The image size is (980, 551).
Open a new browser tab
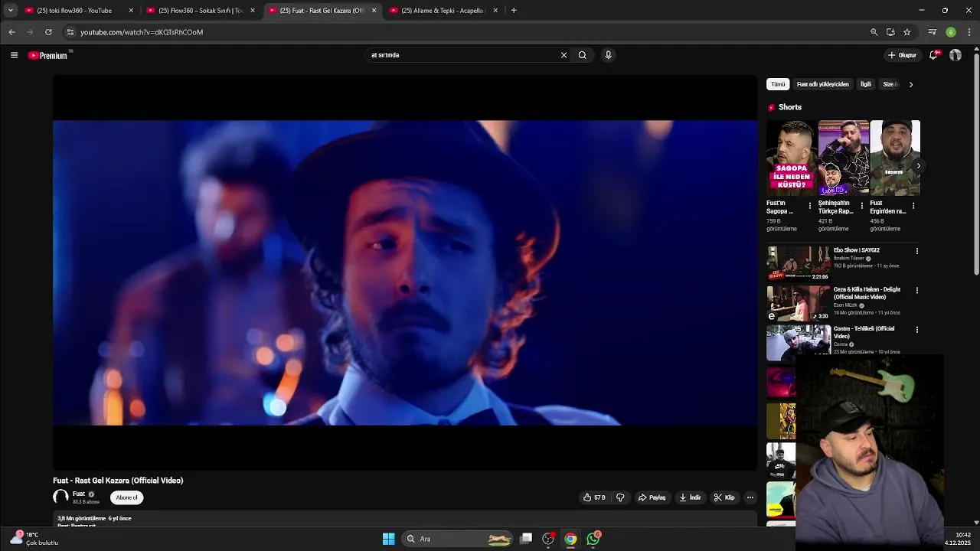514,11
